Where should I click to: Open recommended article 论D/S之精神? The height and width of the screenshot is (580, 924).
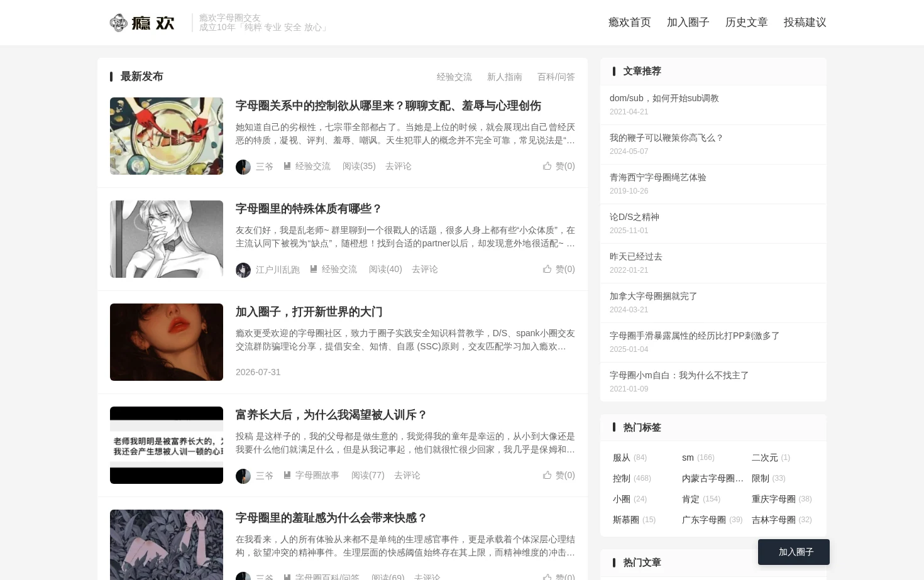(x=634, y=217)
